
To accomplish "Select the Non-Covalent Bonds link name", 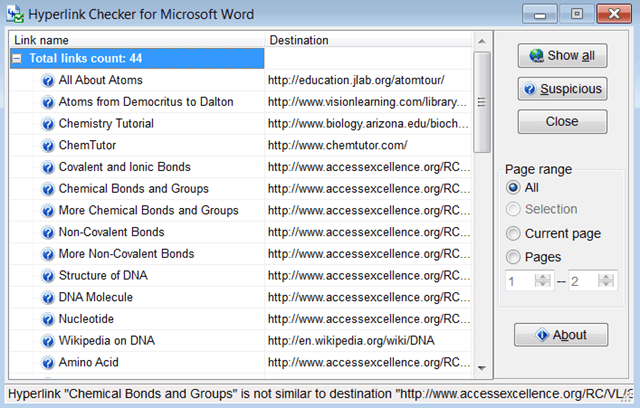I will tap(111, 232).
